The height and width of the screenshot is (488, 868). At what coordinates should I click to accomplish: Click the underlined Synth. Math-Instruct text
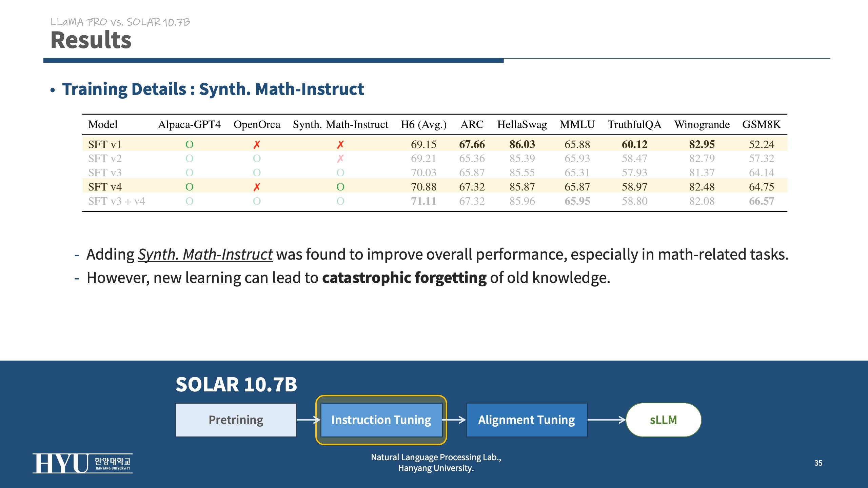point(205,255)
